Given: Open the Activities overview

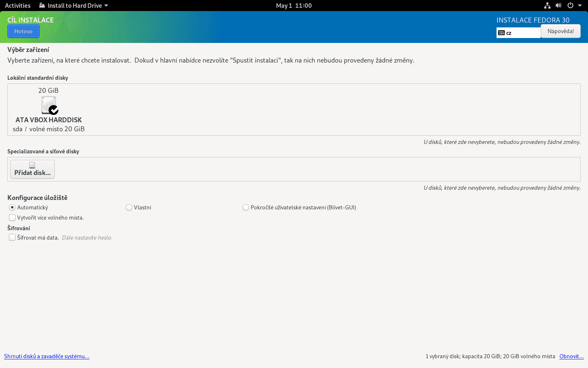Looking at the screenshot, I should [18, 5].
